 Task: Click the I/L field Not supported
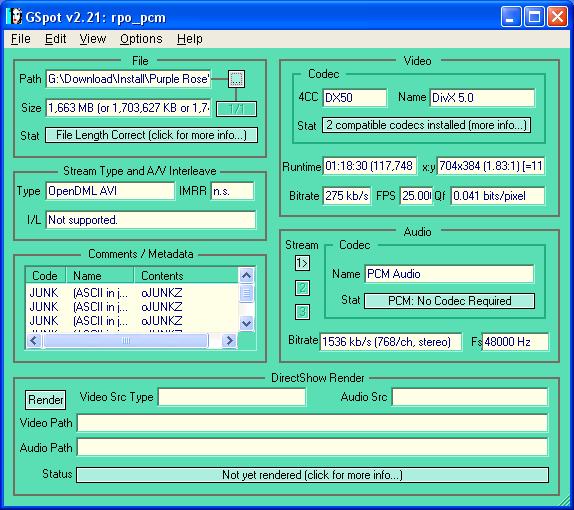point(150,220)
